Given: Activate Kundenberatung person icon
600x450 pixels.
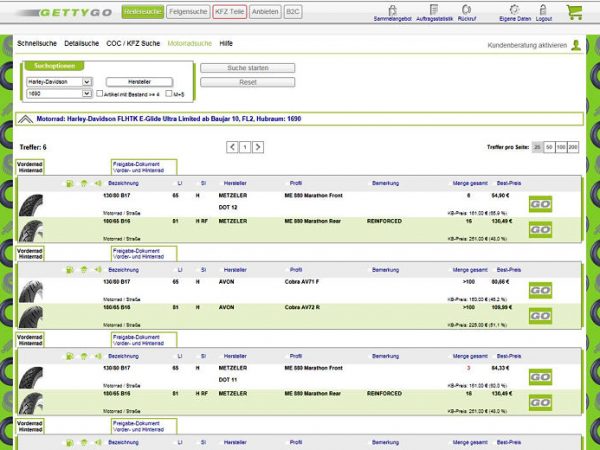Looking at the screenshot, I should (576, 45).
